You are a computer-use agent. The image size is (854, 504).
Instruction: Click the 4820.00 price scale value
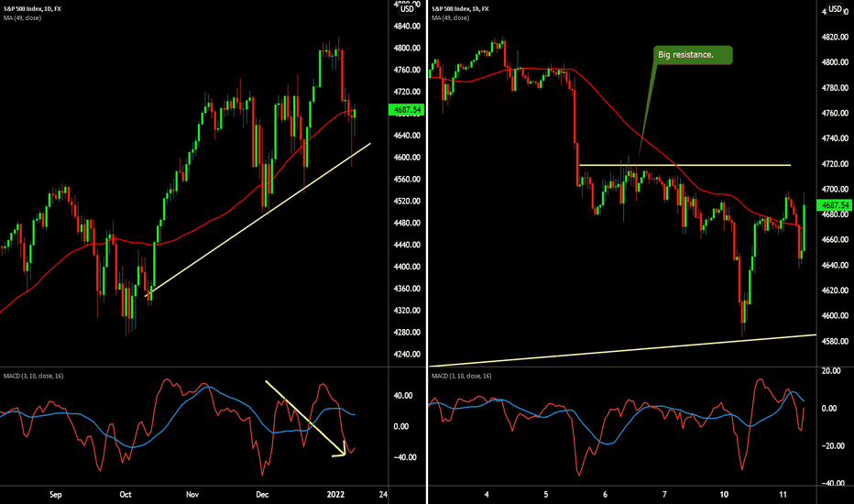[x=835, y=37]
